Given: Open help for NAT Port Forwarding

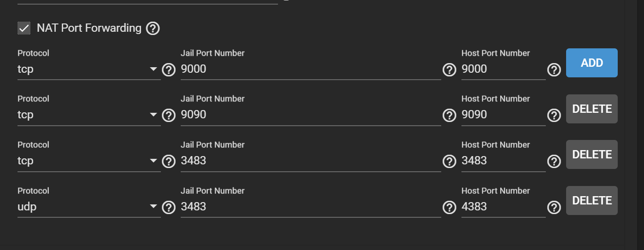Looking at the screenshot, I should 153,29.
